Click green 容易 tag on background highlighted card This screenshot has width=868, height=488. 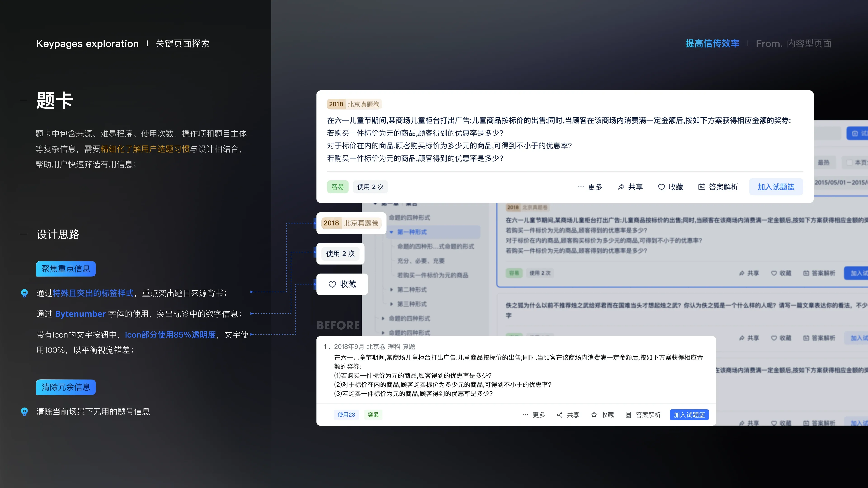[x=514, y=273]
